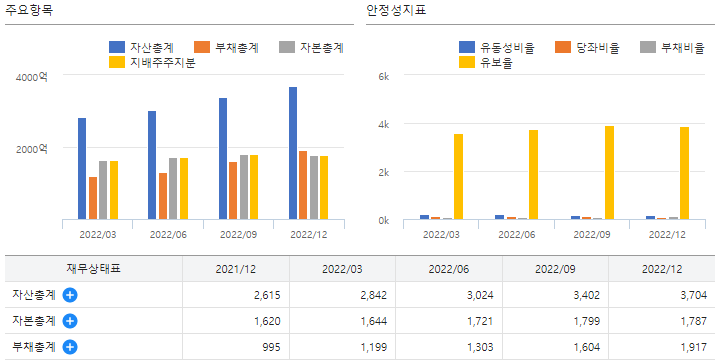Click the 2022/12 table column header
Screen dimensions: 715x363
tap(662, 269)
